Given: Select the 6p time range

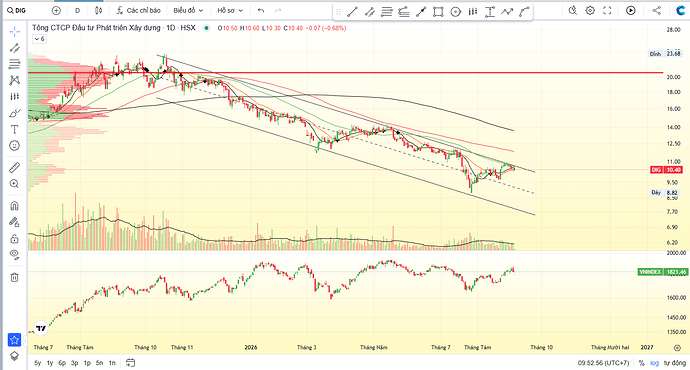Looking at the screenshot, I should click(x=62, y=363).
